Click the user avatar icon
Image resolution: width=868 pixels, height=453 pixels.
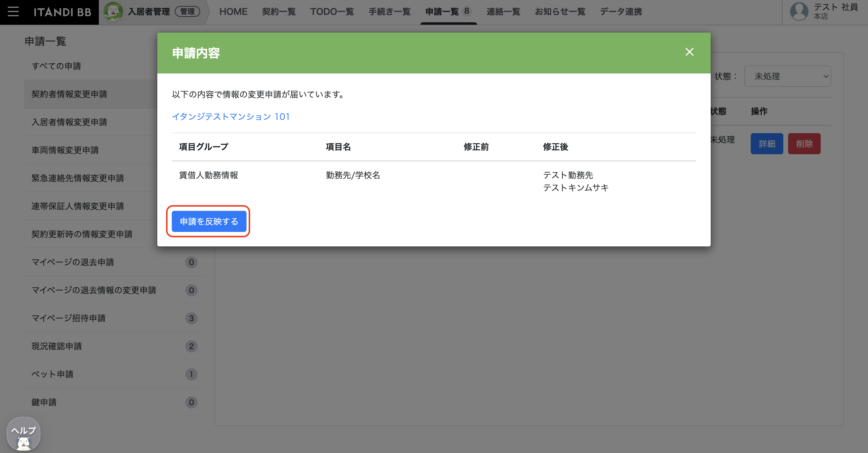coord(799,11)
